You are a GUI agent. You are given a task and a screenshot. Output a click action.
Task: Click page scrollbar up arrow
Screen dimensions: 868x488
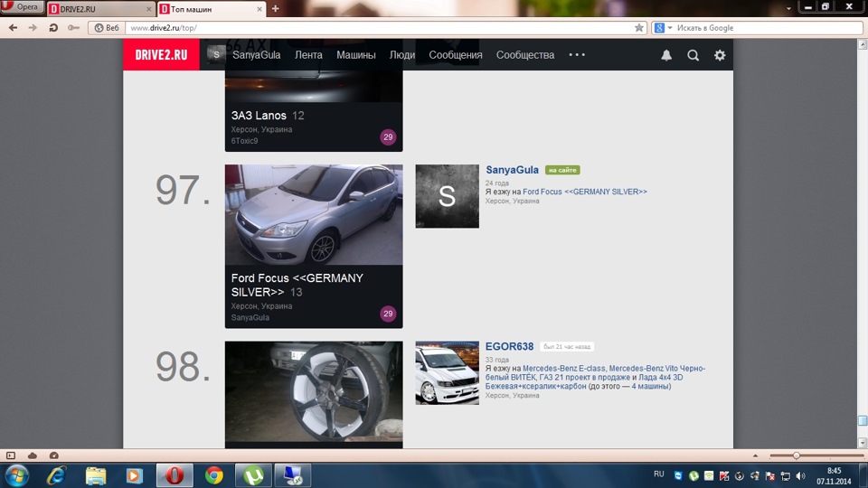tap(863, 45)
